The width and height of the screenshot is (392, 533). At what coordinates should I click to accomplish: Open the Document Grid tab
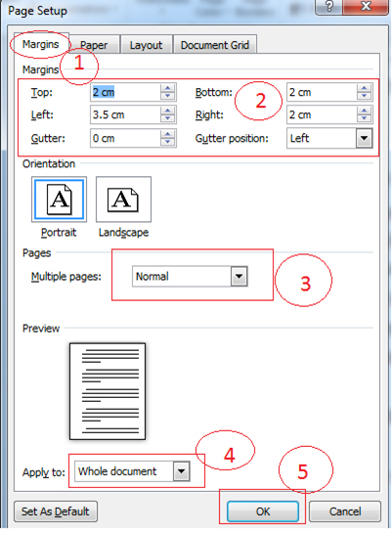click(x=215, y=45)
